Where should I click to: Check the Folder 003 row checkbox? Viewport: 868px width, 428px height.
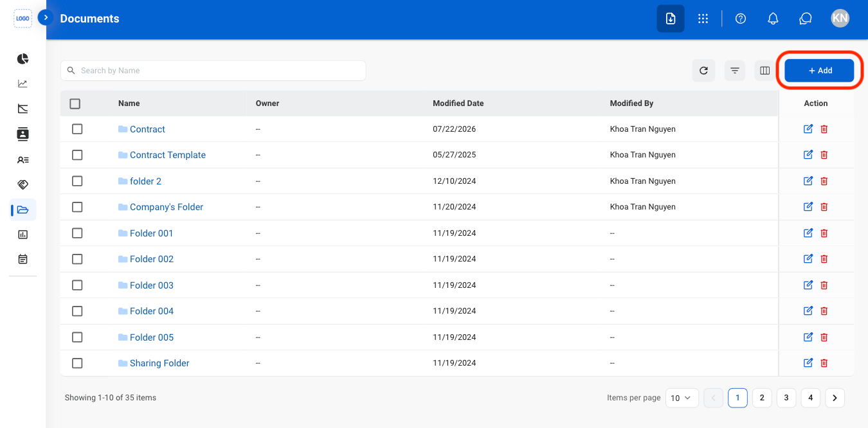click(77, 285)
